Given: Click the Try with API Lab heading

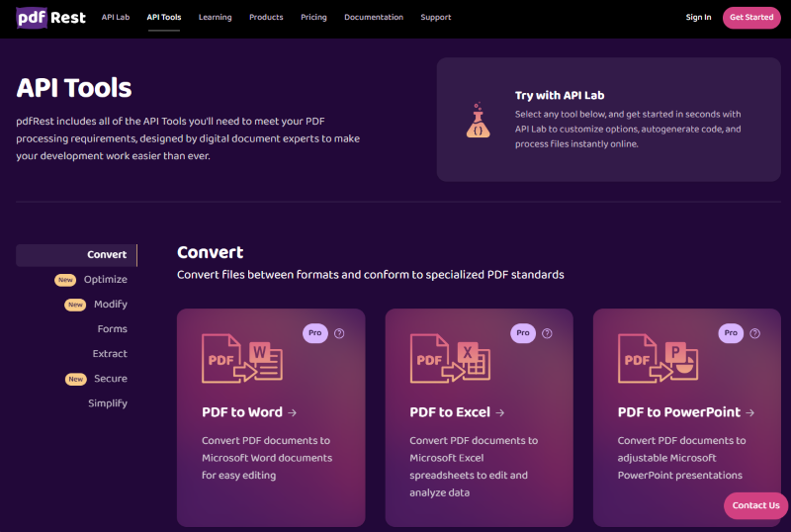Looking at the screenshot, I should pos(560,95).
